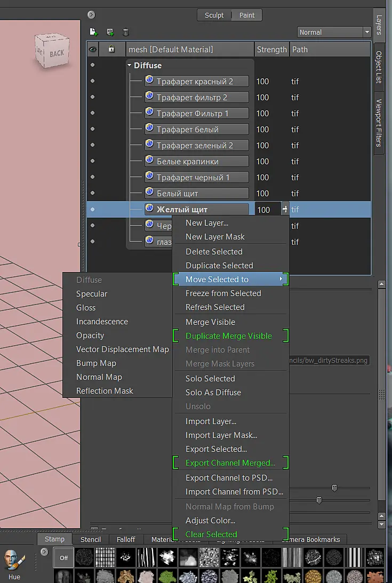The width and height of the screenshot is (392, 583).
Task: Collapse the Diffuse channel group
Action: point(130,65)
